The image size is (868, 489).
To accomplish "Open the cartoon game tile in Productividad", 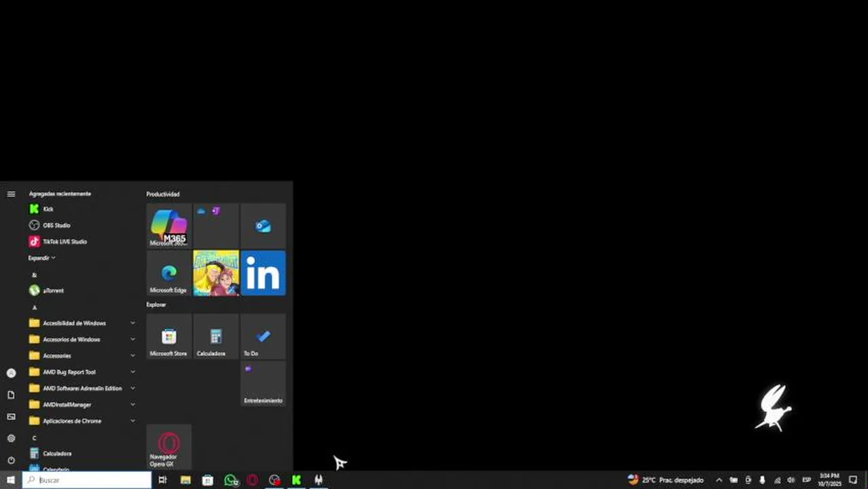I will [216, 273].
